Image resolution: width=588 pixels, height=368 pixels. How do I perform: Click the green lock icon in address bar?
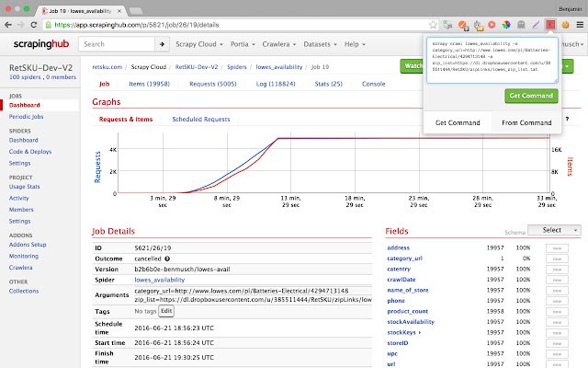click(x=48, y=25)
